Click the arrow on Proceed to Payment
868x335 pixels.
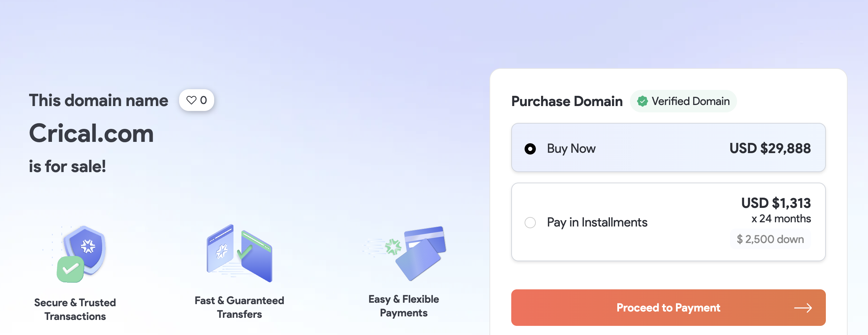pyautogui.click(x=803, y=308)
